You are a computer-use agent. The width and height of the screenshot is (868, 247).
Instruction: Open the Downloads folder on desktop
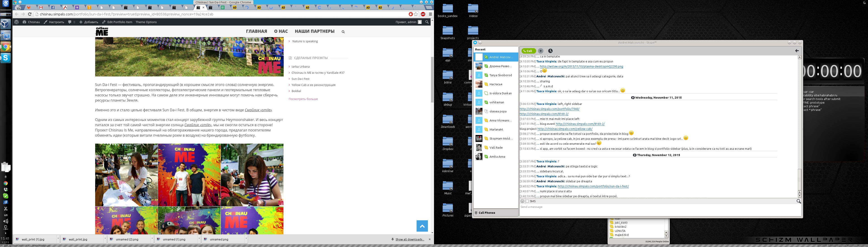click(x=448, y=122)
